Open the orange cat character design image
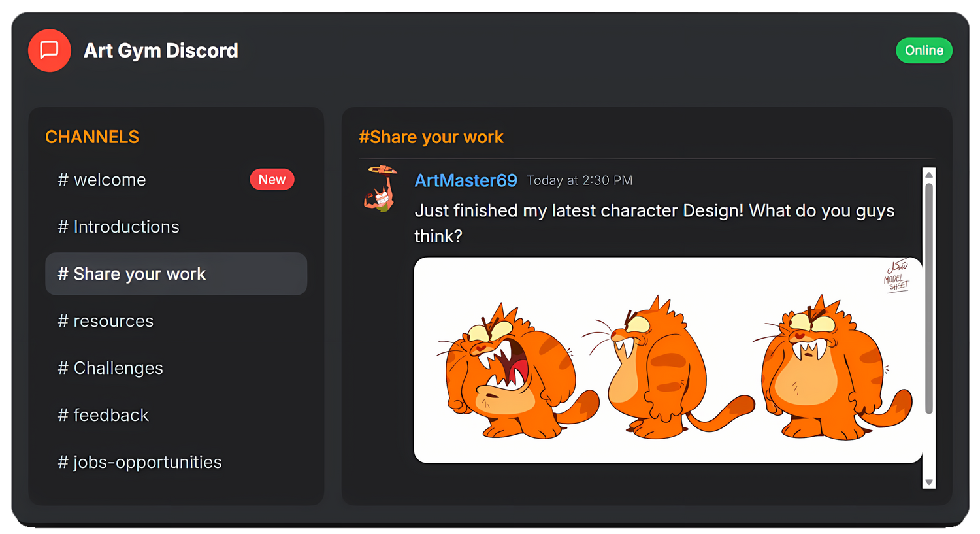Viewport: 980px width, 534px height. pos(668,360)
